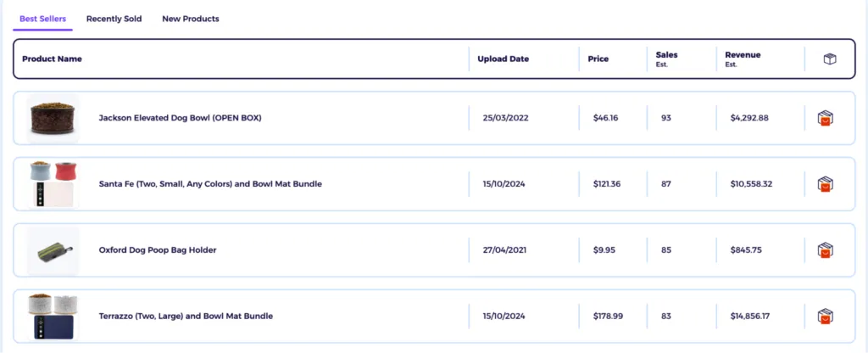The width and height of the screenshot is (868, 353).
Task: Click Terrazzo (Two, Large) Bowl Mat Bundle name
Action: [186, 317]
